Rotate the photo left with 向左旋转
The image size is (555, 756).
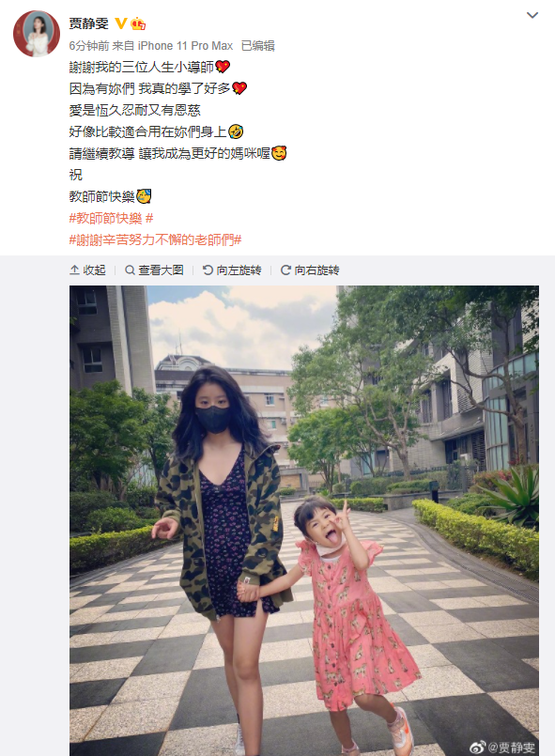(232, 270)
